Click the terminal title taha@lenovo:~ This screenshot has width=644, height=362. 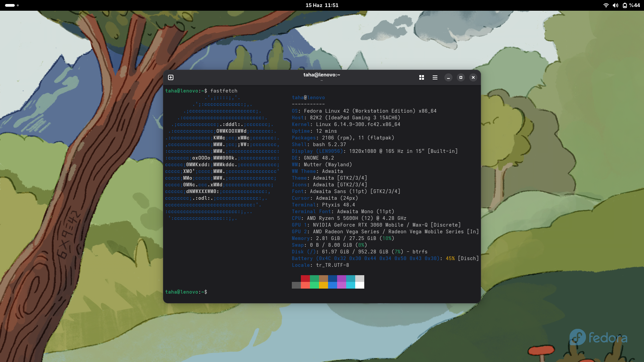(322, 75)
